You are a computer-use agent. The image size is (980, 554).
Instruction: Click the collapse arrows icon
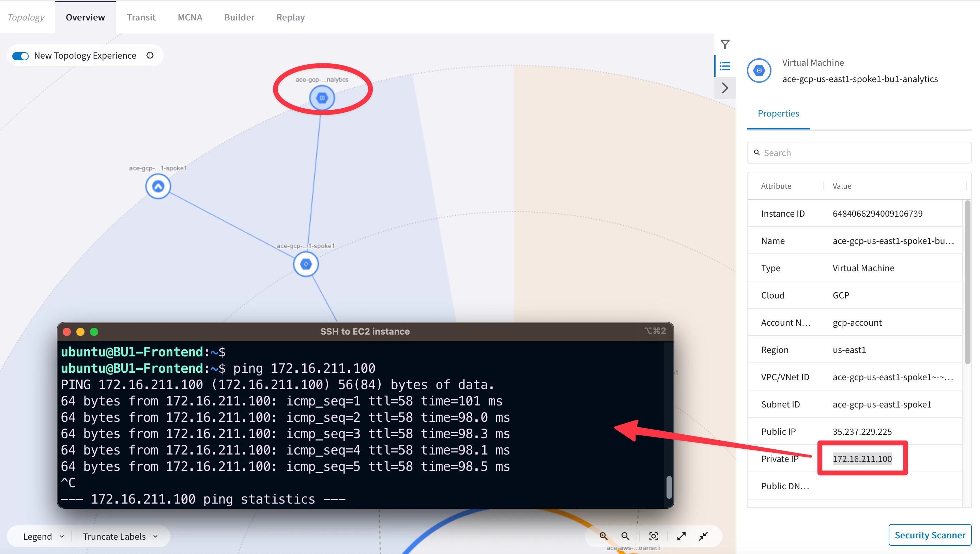703,536
